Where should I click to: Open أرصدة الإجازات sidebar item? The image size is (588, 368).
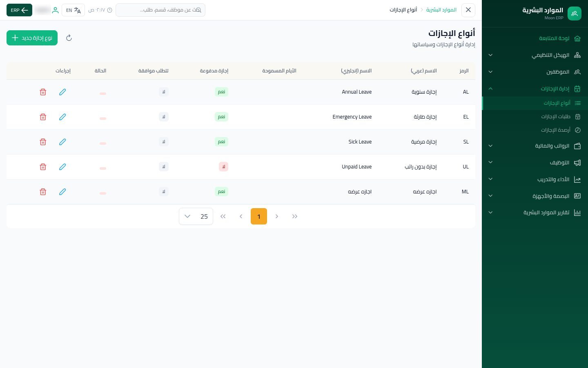[535, 130]
